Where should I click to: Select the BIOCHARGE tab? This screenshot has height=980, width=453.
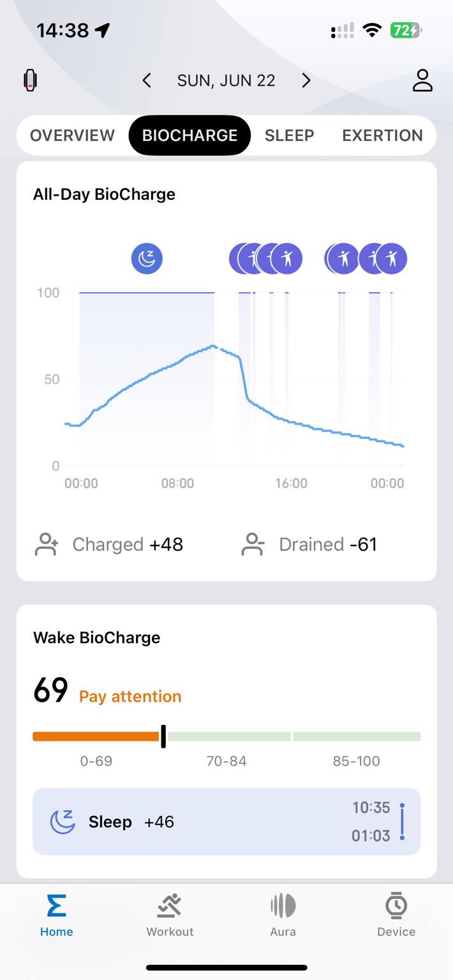pyautogui.click(x=189, y=135)
